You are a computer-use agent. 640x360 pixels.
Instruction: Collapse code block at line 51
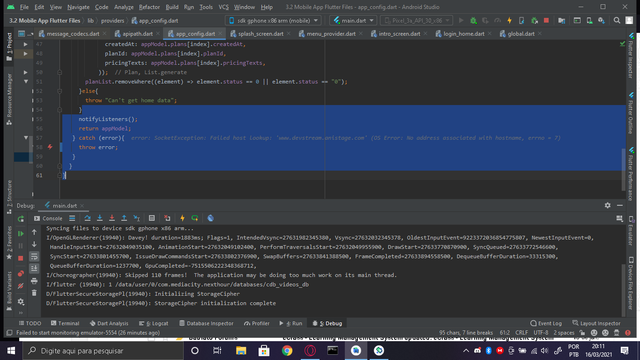pos(26,82)
